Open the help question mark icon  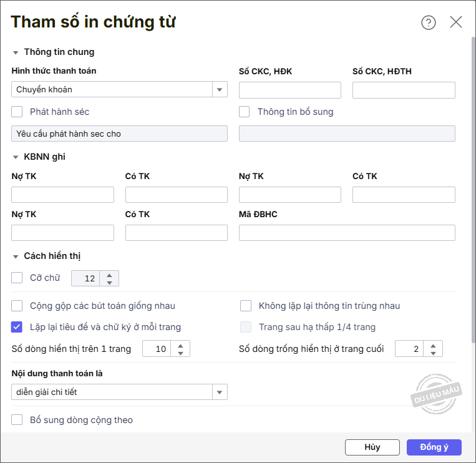[x=429, y=22]
